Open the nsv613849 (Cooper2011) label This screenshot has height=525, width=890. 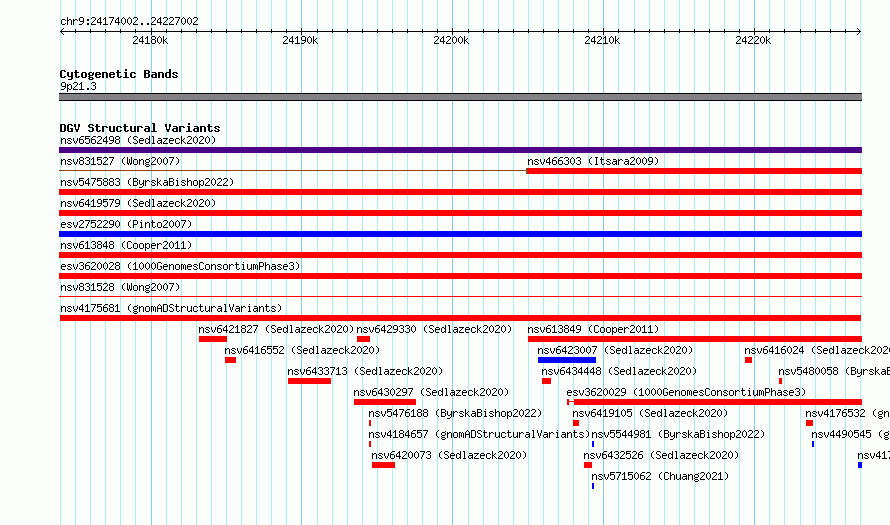(x=593, y=329)
